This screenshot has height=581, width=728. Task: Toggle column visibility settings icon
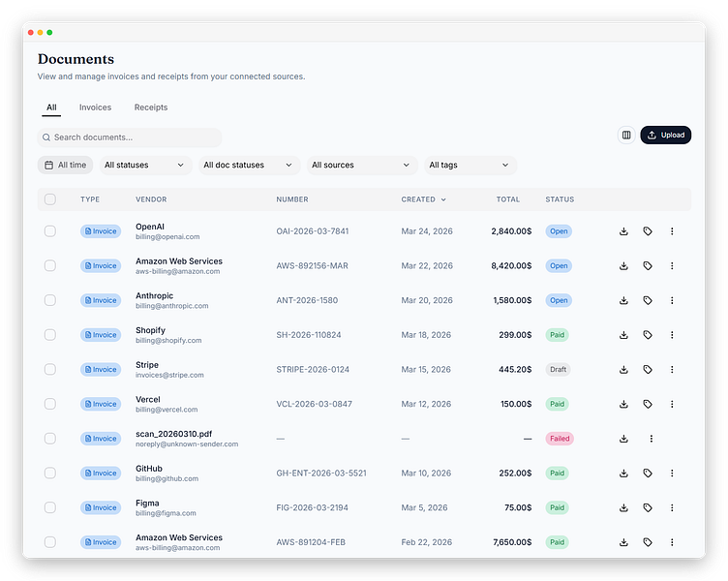[x=626, y=136]
